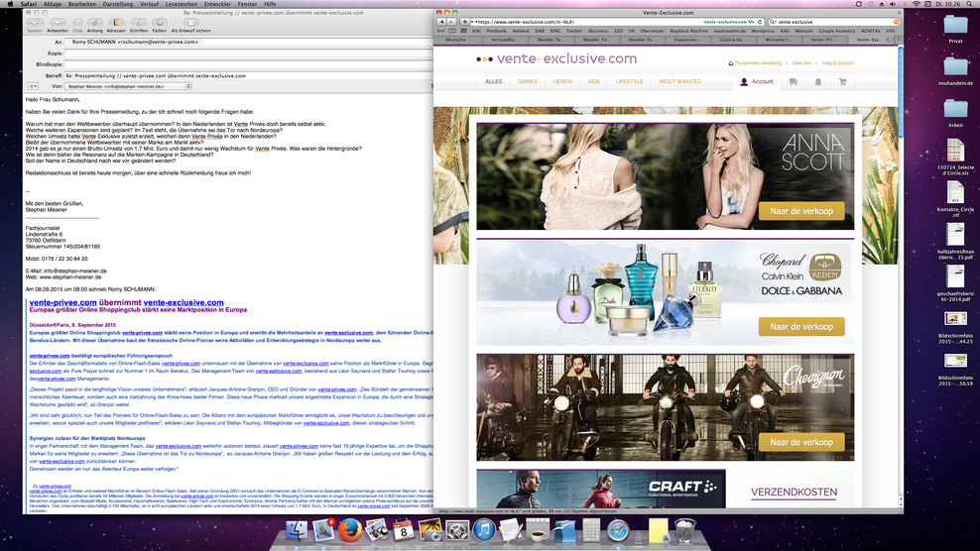Open the Chat icon in the mail toolbar

[x=77, y=23]
